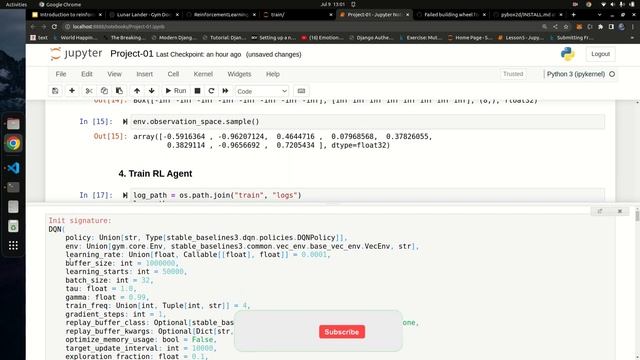Image resolution: width=640 pixels, height=360 pixels.
Task: Switch to the train/ tab
Action: click(x=298, y=14)
